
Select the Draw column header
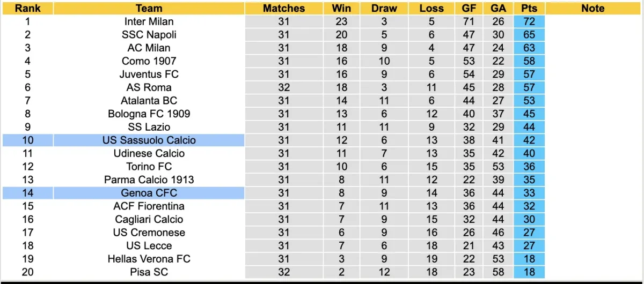pyautogui.click(x=384, y=8)
